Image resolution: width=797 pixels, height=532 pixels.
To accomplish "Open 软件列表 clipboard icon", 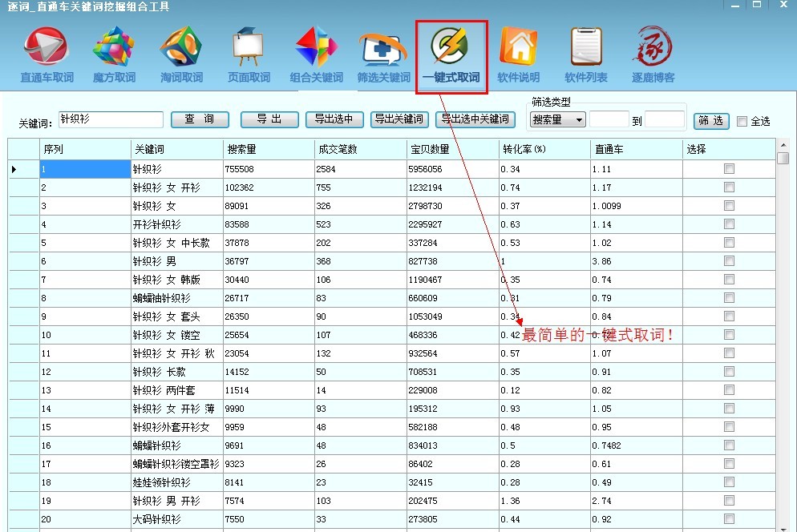I will point(586,54).
